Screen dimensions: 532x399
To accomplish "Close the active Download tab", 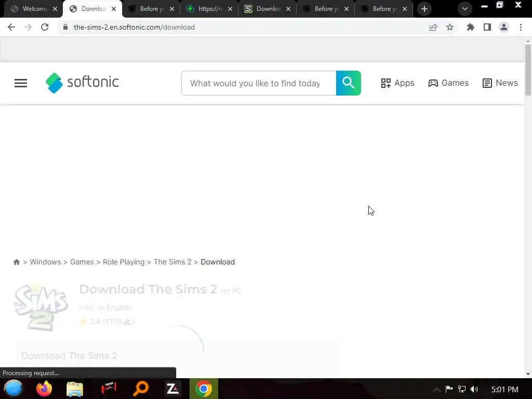I will [114, 9].
